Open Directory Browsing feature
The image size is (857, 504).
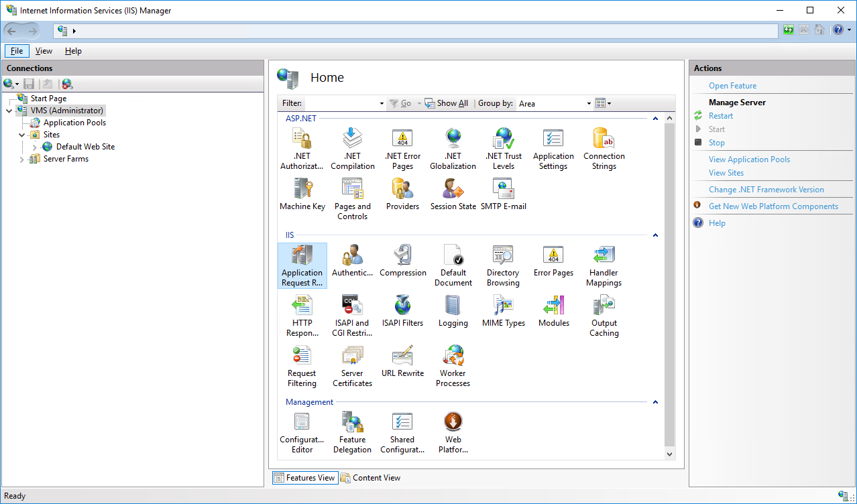tap(503, 265)
